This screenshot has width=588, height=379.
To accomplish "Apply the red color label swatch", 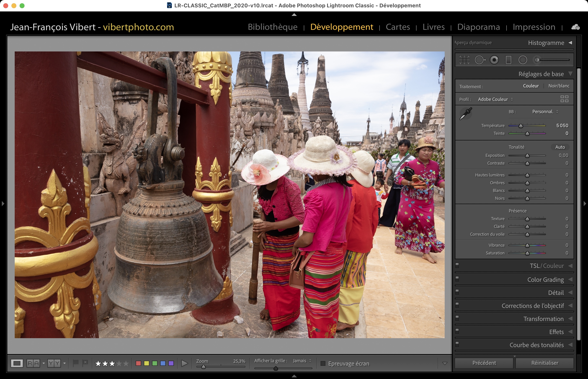I will [x=138, y=363].
